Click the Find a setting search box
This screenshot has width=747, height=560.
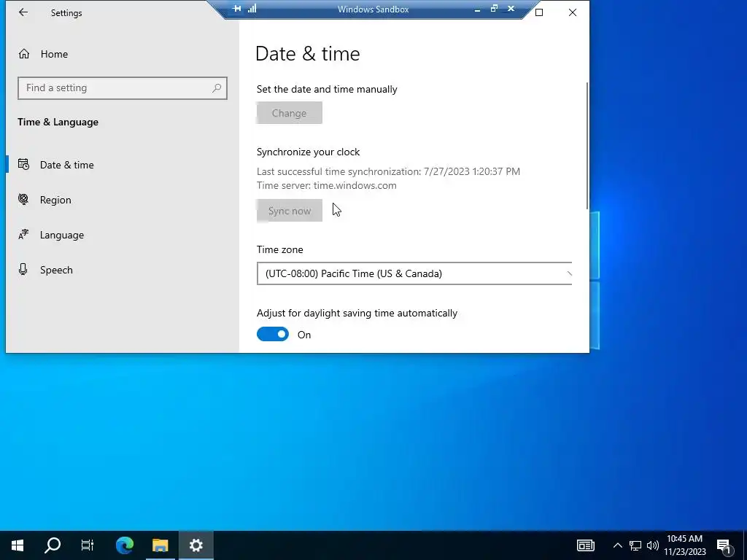point(123,88)
